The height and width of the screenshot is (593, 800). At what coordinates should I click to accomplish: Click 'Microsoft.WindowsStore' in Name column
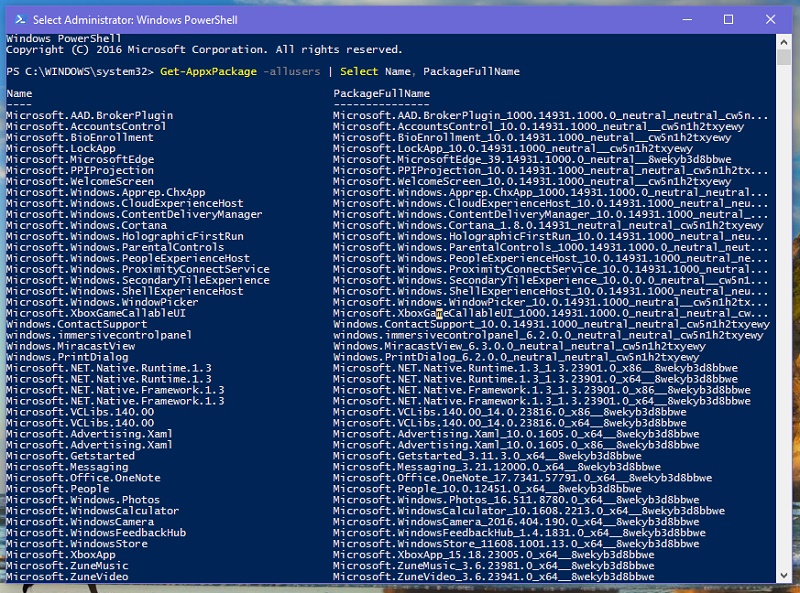[77, 543]
